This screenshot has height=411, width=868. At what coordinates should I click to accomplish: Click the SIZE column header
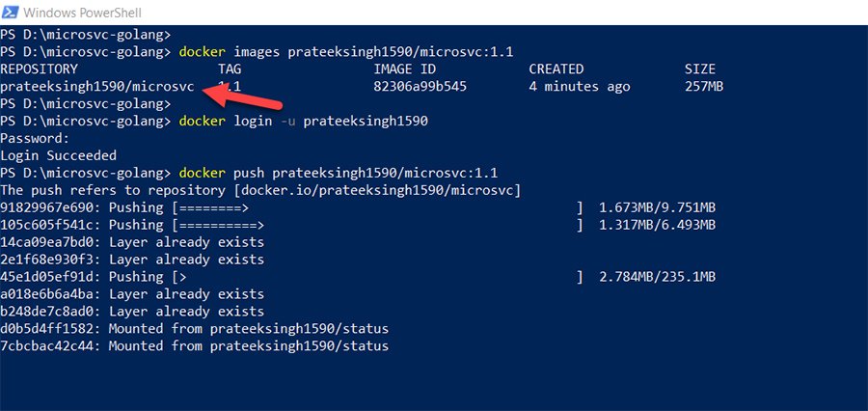(700, 69)
